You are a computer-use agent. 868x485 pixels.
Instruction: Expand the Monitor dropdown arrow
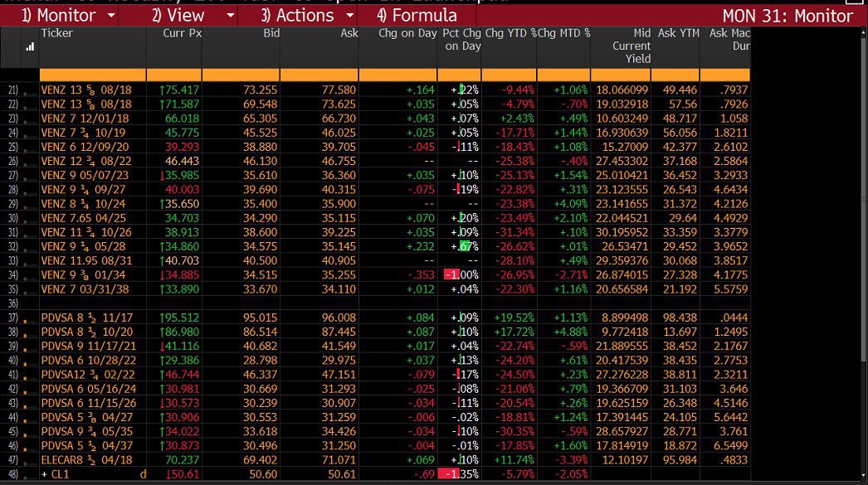click(x=110, y=16)
